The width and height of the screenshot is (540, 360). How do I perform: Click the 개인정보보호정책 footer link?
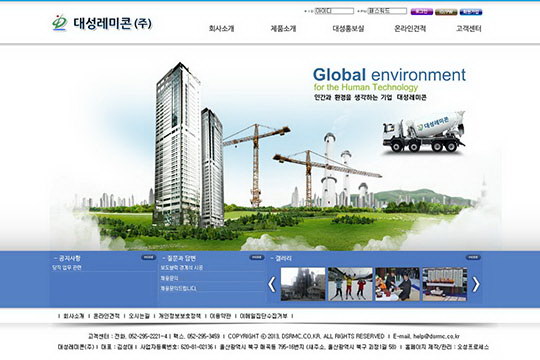[x=179, y=316]
